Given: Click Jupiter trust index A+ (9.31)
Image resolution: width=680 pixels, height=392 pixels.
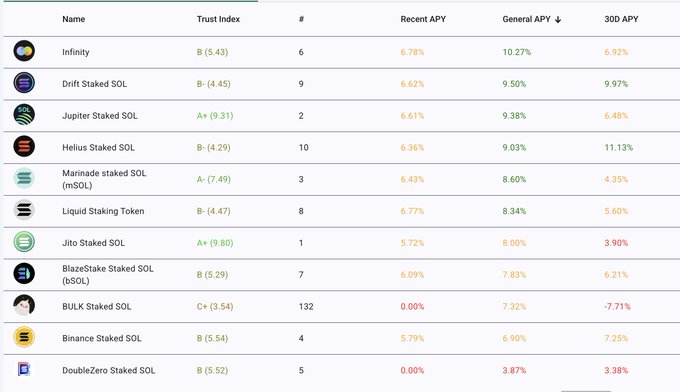Looking at the screenshot, I should [215, 116].
